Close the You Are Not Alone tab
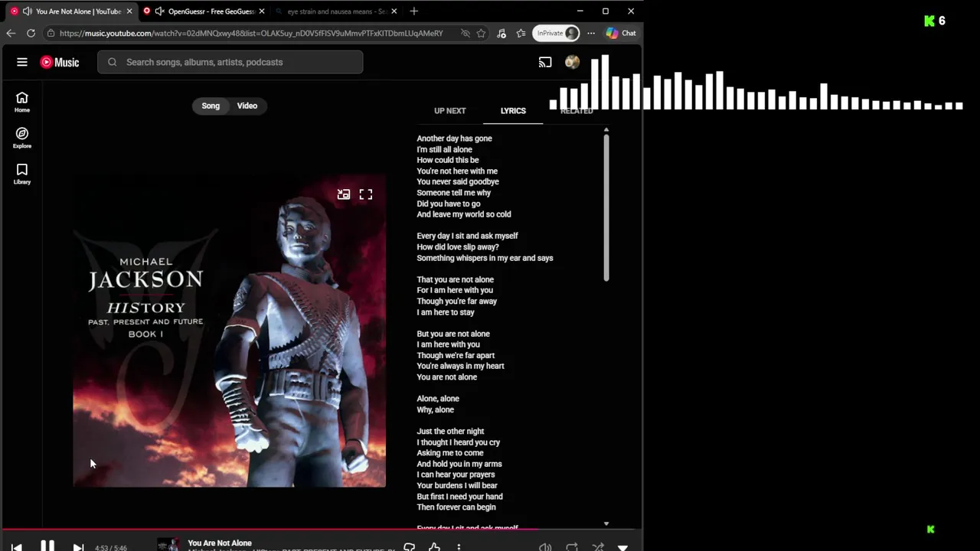Viewport: 980px width, 551px height. point(129,11)
